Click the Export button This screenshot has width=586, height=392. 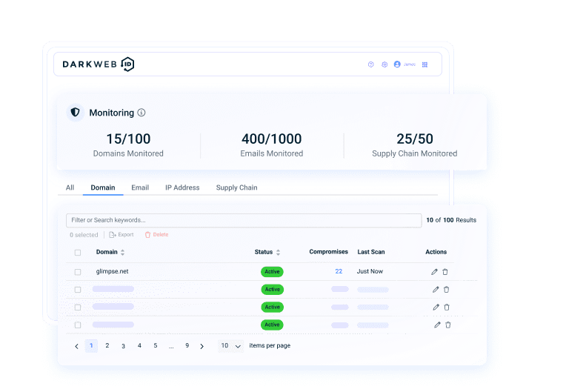pyautogui.click(x=121, y=235)
